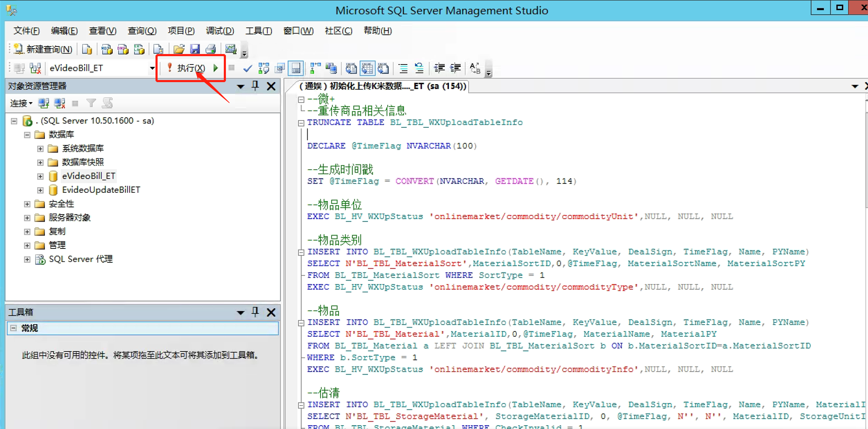Open 对象资源管理器 window position dropdown
Screen dimensions: 868x429
tap(241, 87)
